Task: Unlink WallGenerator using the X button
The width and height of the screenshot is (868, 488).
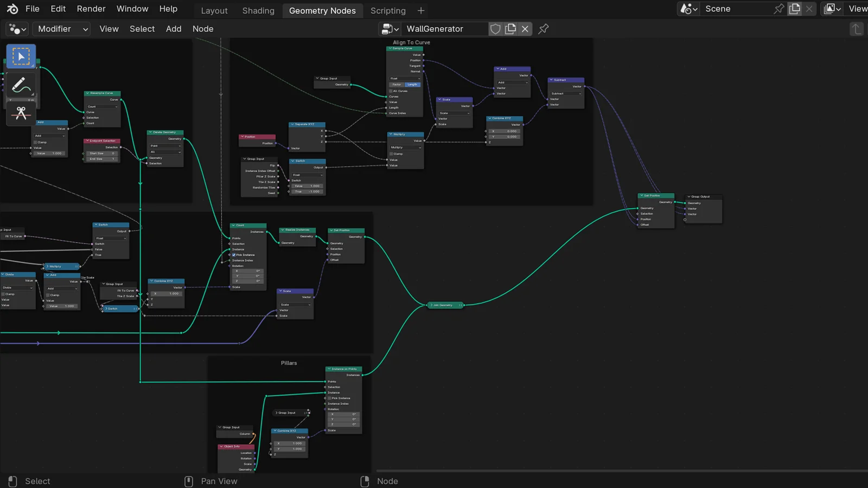Action: [x=525, y=29]
